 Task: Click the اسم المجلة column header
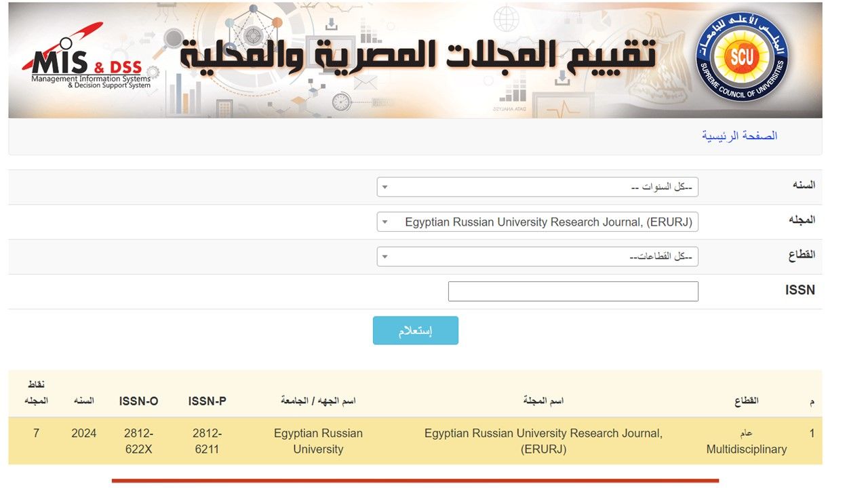click(543, 401)
